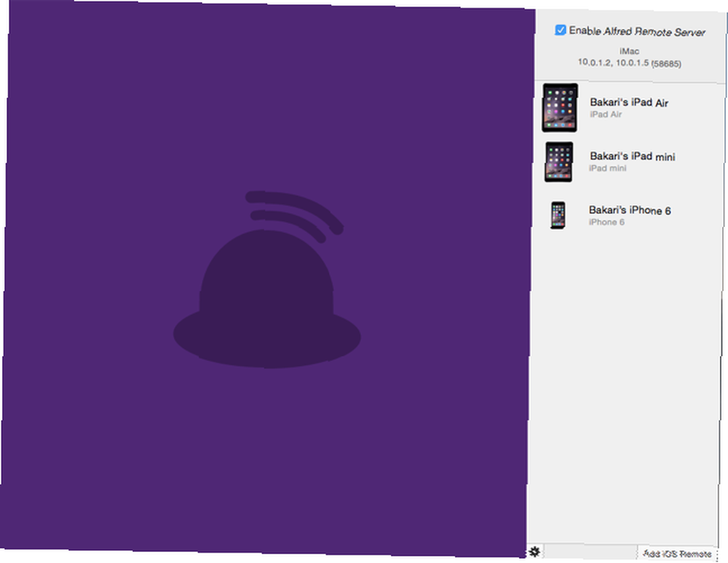Click the iPhone 6 device thumbnail
This screenshot has height=563, width=728.
558,215
